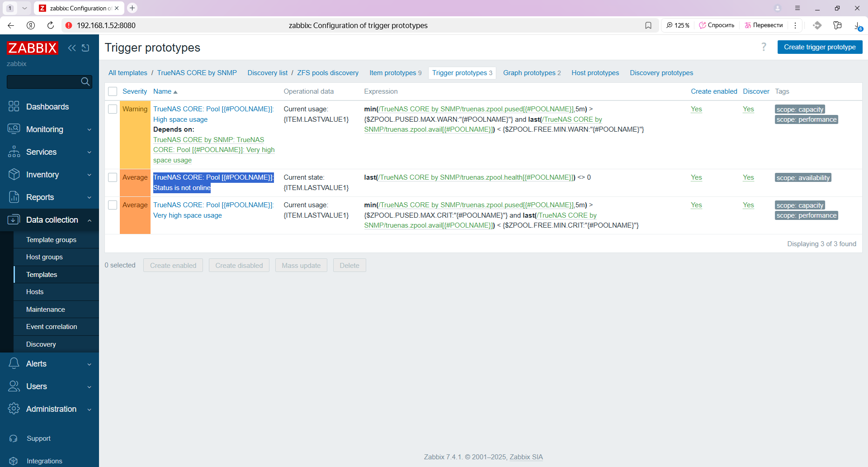This screenshot has height=467, width=868.
Task: Click Average severity cell for Very high space
Action: [x=135, y=215]
